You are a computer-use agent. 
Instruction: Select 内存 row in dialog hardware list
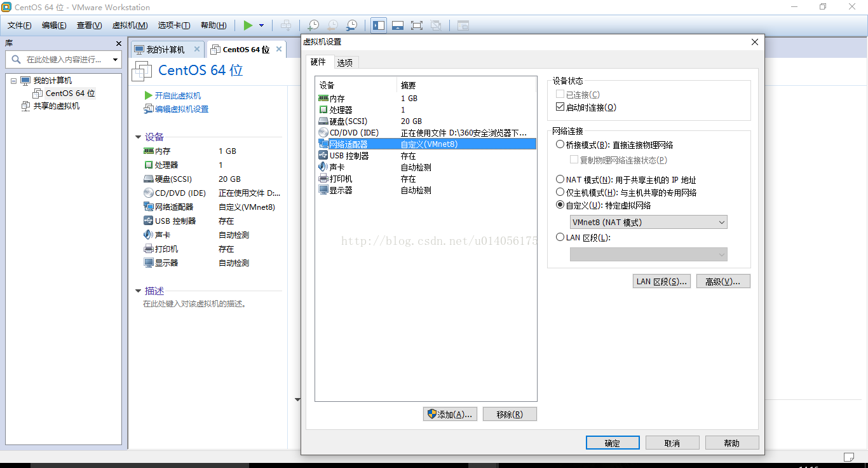(x=426, y=99)
